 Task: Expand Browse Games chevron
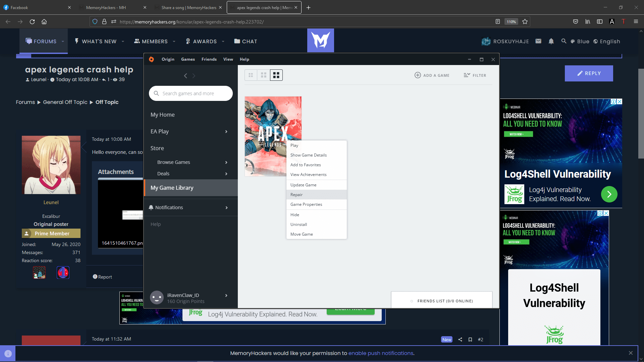coord(226,163)
